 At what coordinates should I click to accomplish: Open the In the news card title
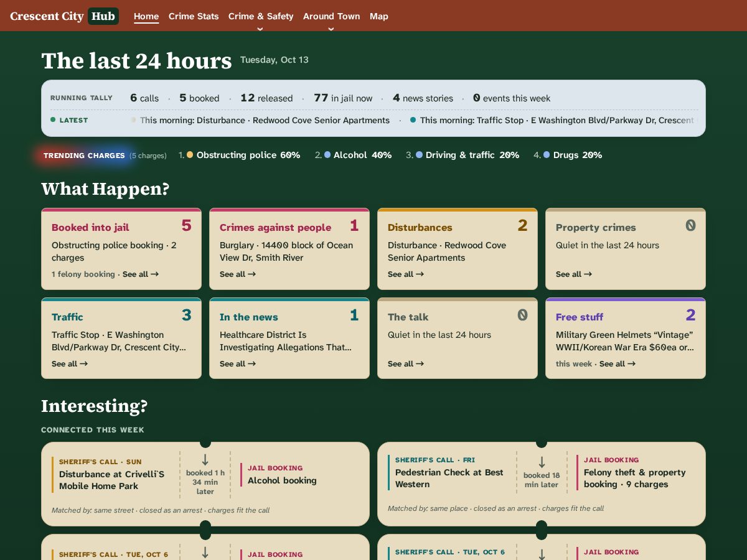(248, 317)
